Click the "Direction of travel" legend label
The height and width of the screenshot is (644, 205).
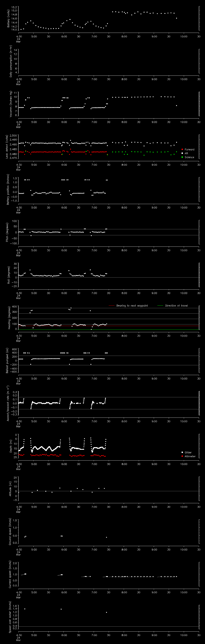tap(177, 306)
